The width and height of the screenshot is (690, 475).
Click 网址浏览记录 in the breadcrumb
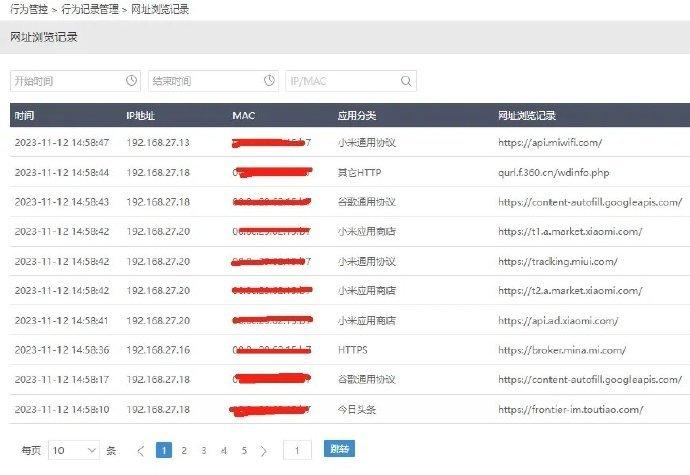(160, 9)
